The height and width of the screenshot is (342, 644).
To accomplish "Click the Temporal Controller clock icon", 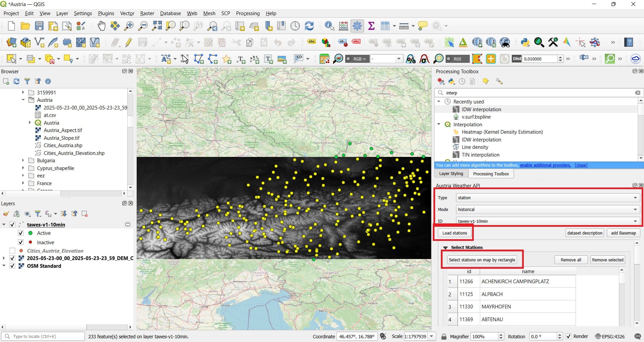I will click(295, 26).
